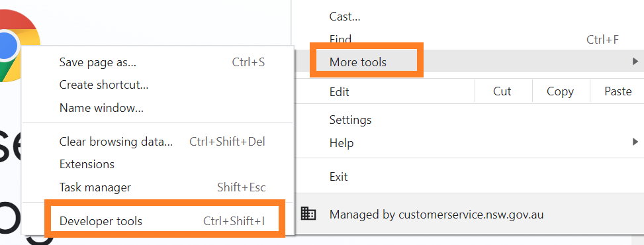Image resolution: width=644 pixels, height=245 pixels.
Task: Click the Ctrl+F shortcut text
Action: 602,40
